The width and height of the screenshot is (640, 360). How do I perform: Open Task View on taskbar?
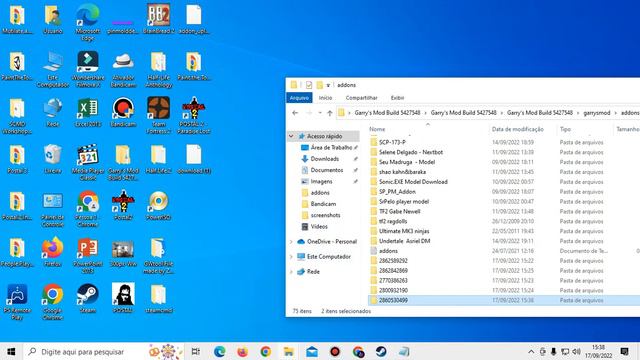pos(196,351)
